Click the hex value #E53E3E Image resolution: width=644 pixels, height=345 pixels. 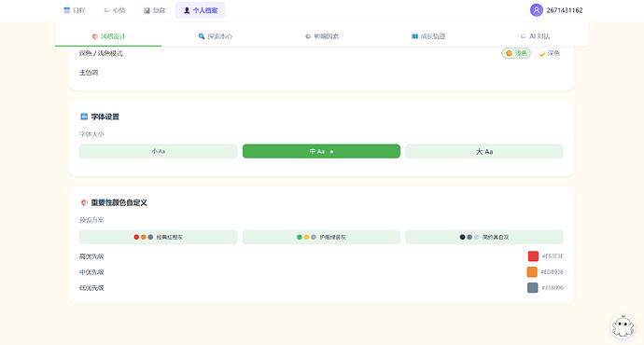pos(553,256)
